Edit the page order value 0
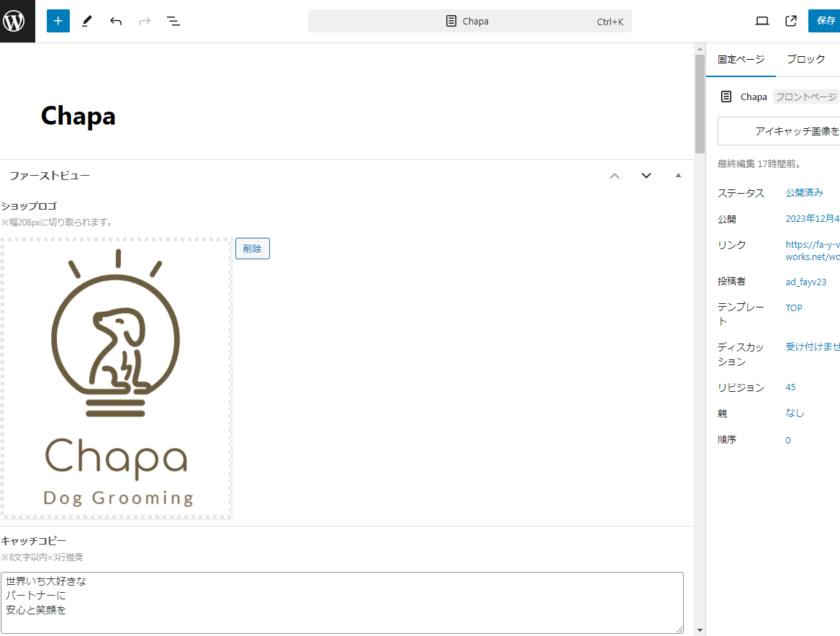This screenshot has height=636, width=840. tap(788, 440)
